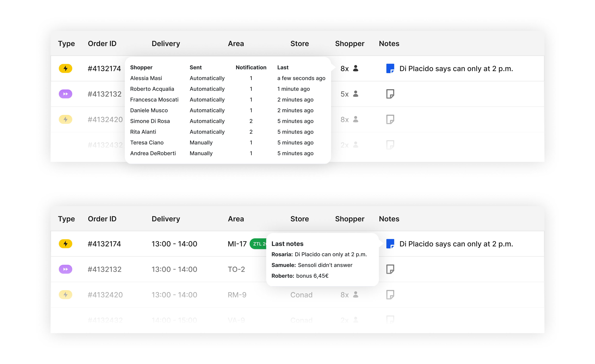The width and height of the screenshot is (595, 364).
Task: Open order #4132174 link in bottom table
Action: coord(104,244)
